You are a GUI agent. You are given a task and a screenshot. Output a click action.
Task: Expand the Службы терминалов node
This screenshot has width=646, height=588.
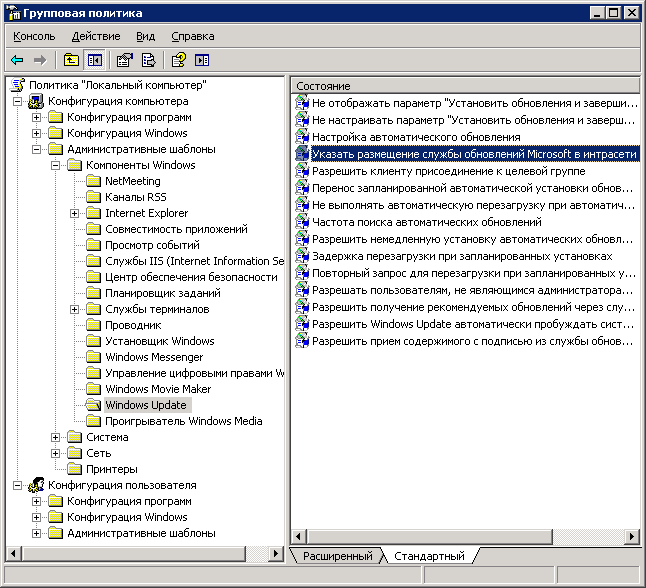(x=74, y=309)
